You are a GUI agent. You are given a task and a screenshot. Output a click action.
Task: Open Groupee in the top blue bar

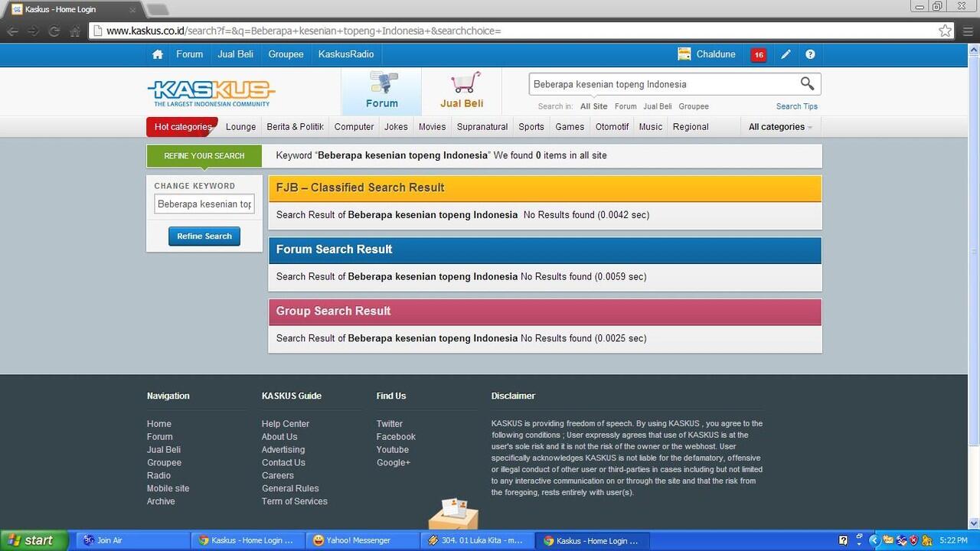(286, 54)
